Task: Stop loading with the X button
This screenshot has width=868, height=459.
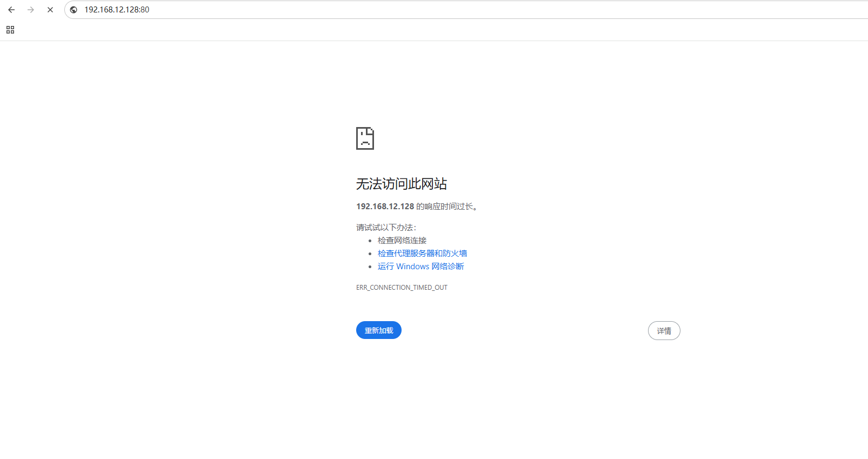Action: pyautogui.click(x=50, y=10)
